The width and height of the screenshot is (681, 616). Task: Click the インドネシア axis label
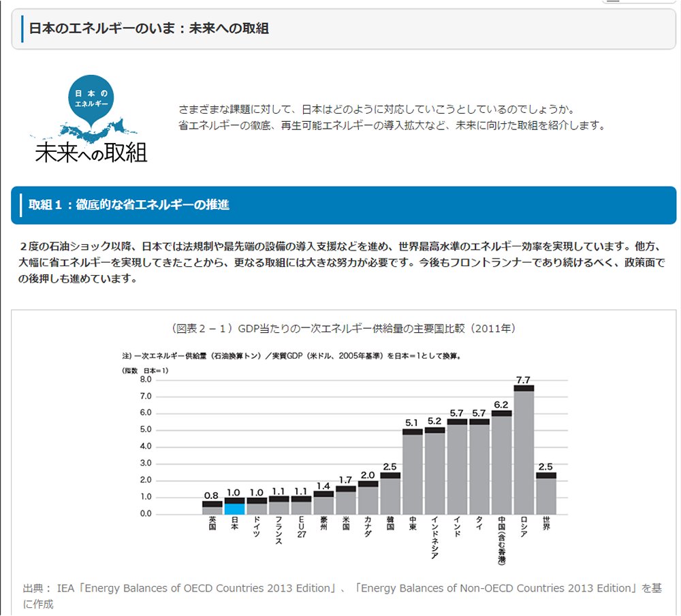tap(434, 537)
